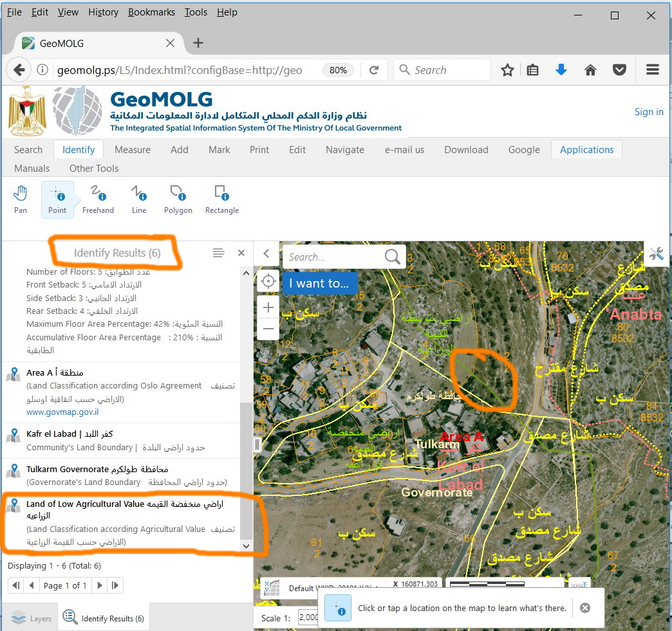Screen dimensions: 672x631
Task: Open the Print tab
Action: click(x=259, y=149)
